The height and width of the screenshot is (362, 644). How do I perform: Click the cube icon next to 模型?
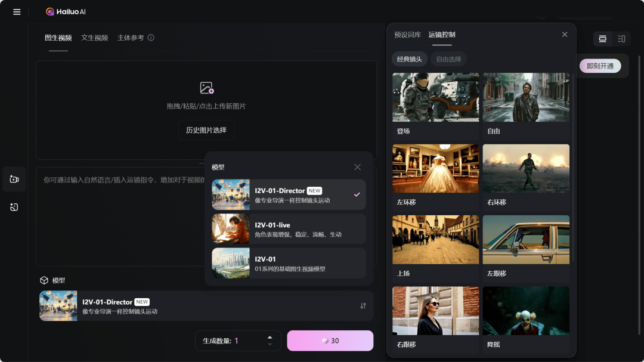coord(44,280)
